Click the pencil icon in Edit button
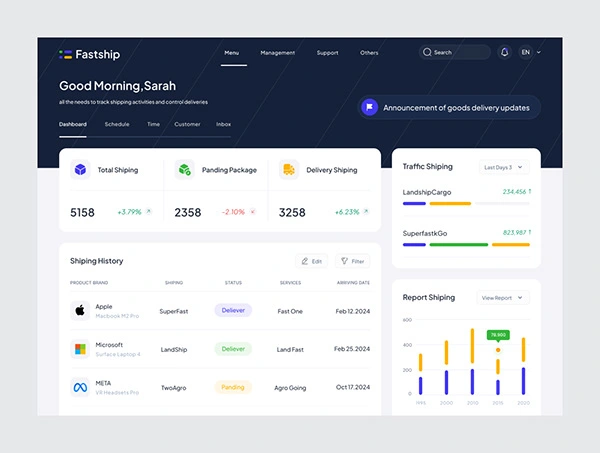Screen dimensions: 600x453 (305, 261)
